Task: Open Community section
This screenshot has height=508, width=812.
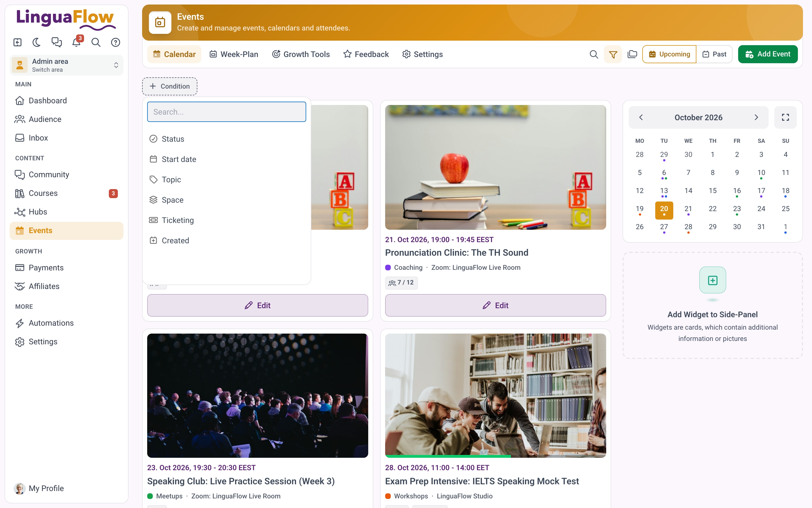Action: click(67, 175)
